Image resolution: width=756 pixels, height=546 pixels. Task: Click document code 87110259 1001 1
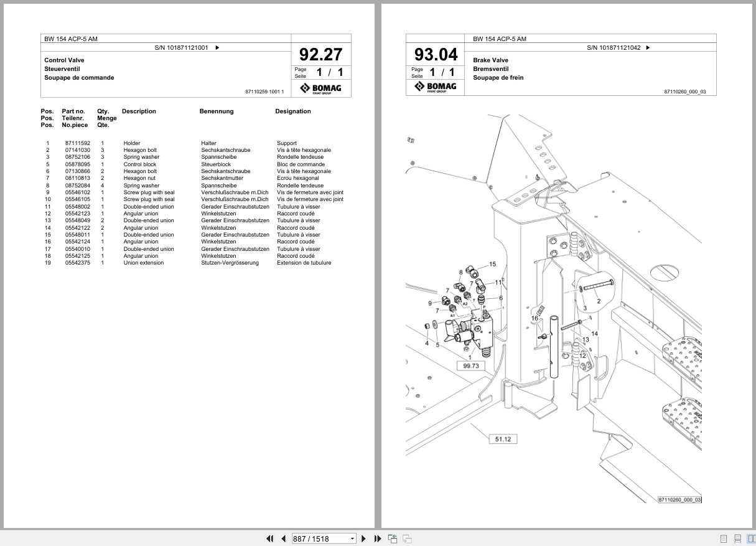pyautogui.click(x=264, y=92)
